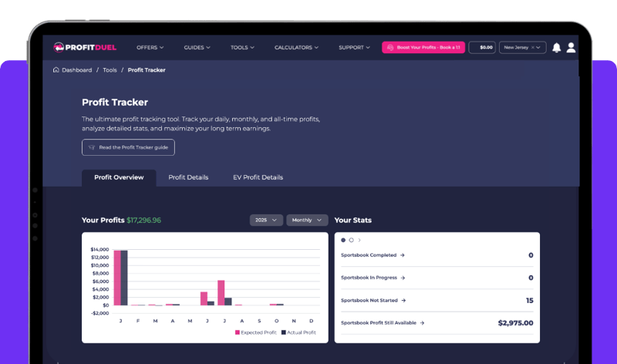Open the notifications bell
Image resolution: width=617 pixels, height=364 pixels.
556,48
